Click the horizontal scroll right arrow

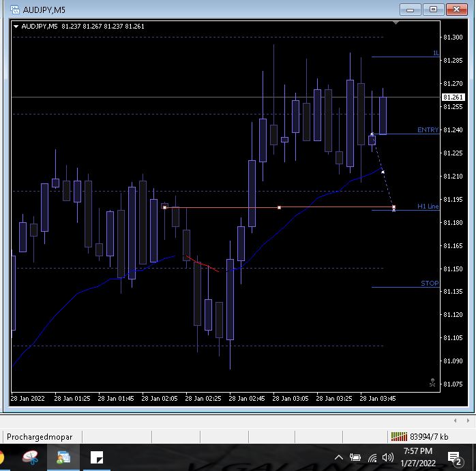coord(468,421)
